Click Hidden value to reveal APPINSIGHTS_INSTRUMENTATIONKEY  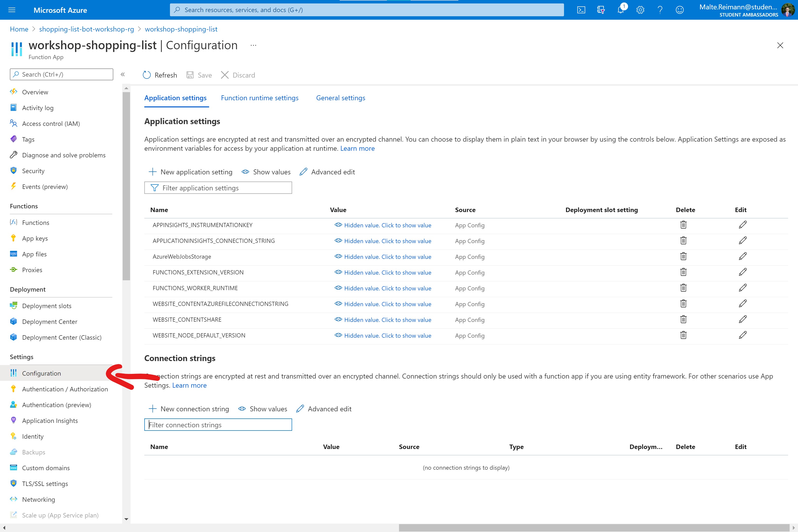pos(388,225)
